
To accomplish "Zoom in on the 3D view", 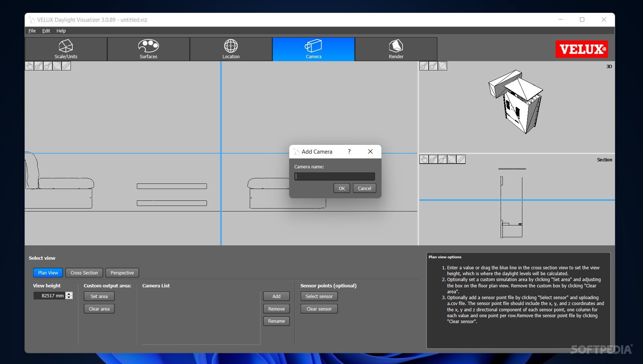I will 424,66.
